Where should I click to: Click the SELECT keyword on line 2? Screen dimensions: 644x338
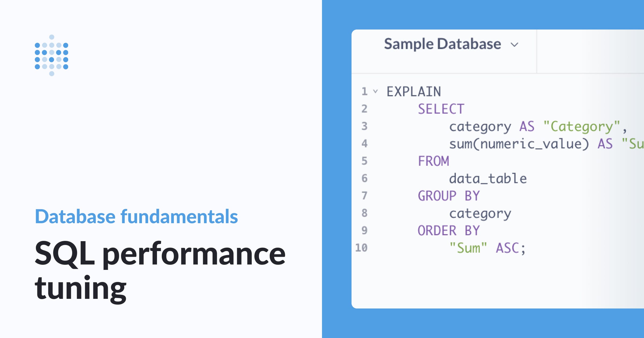441,109
